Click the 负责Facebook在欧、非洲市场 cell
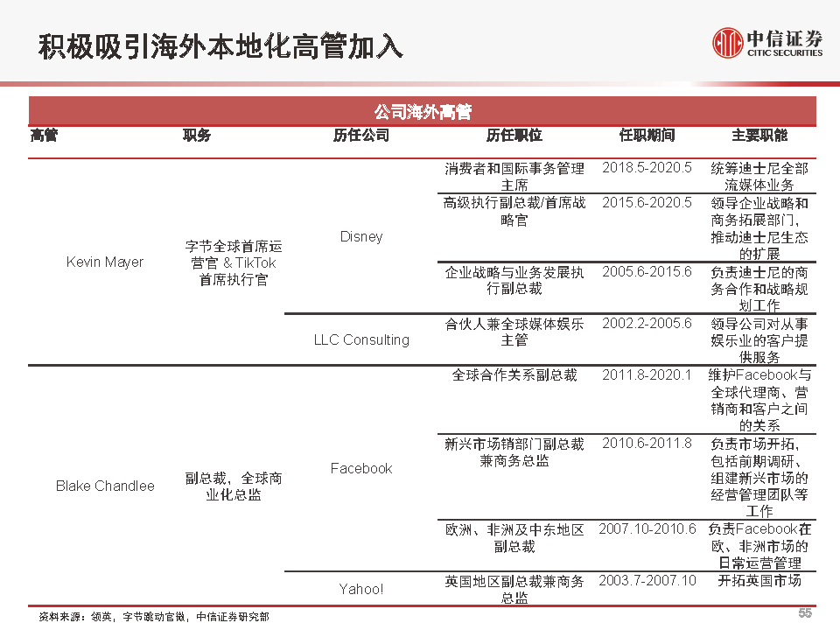The image size is (840, 637). click(x=759, y=546)
